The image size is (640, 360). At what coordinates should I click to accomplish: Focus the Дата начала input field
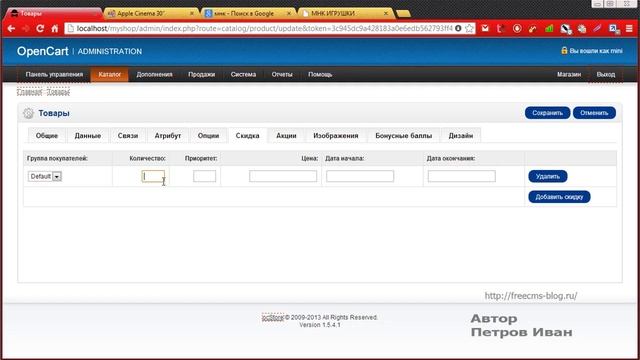360,176
